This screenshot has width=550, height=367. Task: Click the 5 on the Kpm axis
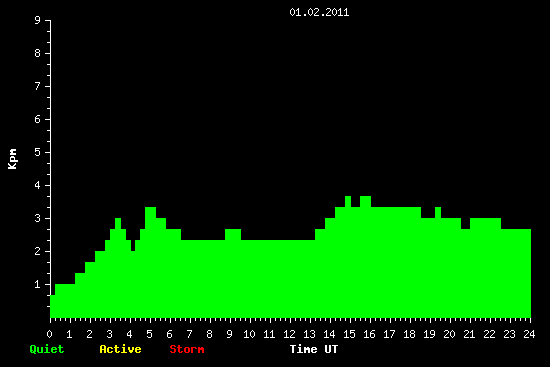point(38,152)
